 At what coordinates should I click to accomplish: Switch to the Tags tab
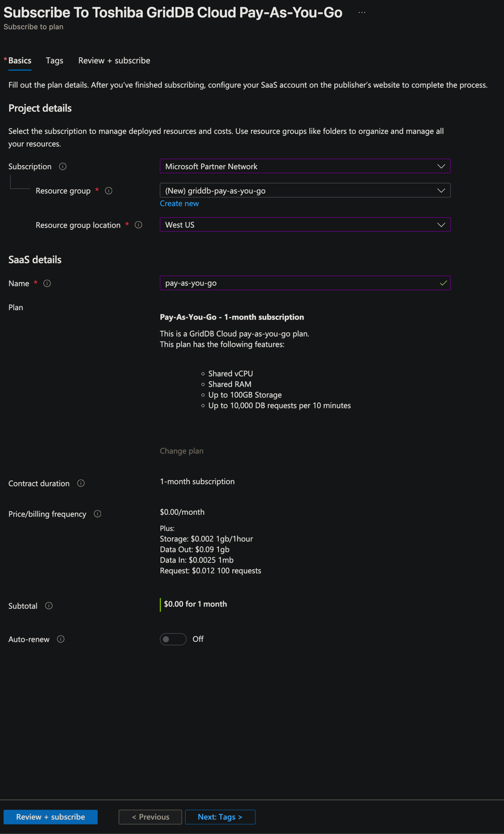pyautogui.click(x=54, y=61)
